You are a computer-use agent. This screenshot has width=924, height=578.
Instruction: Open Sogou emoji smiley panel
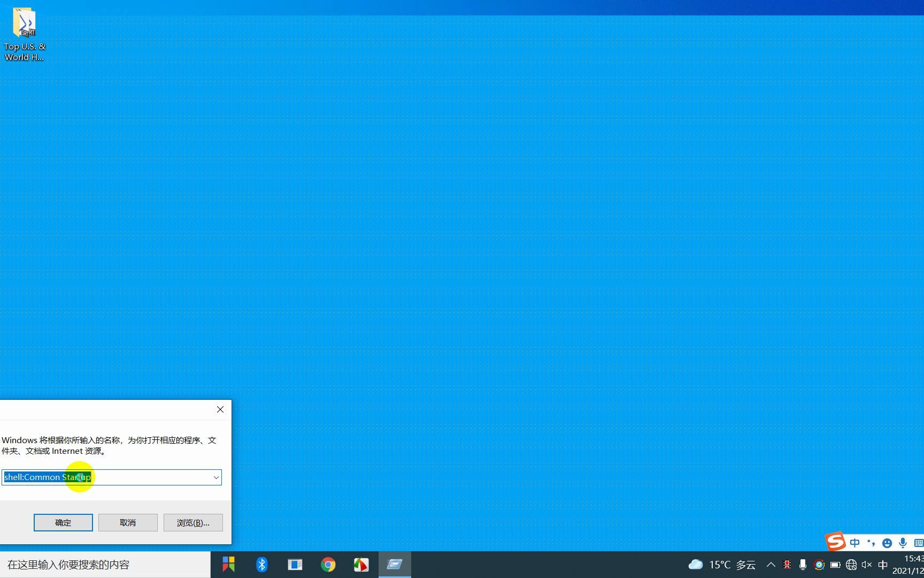887,543
